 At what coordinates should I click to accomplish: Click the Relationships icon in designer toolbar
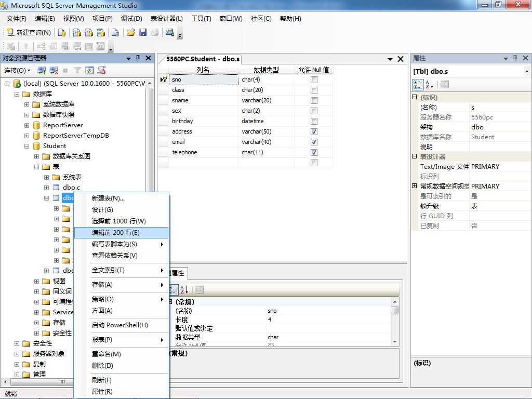41,46
